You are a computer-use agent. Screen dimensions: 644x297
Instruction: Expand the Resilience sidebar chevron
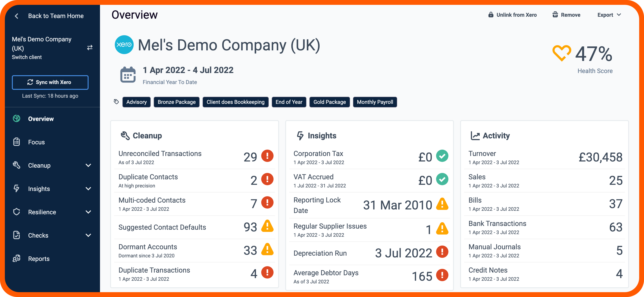pos(88,212)
